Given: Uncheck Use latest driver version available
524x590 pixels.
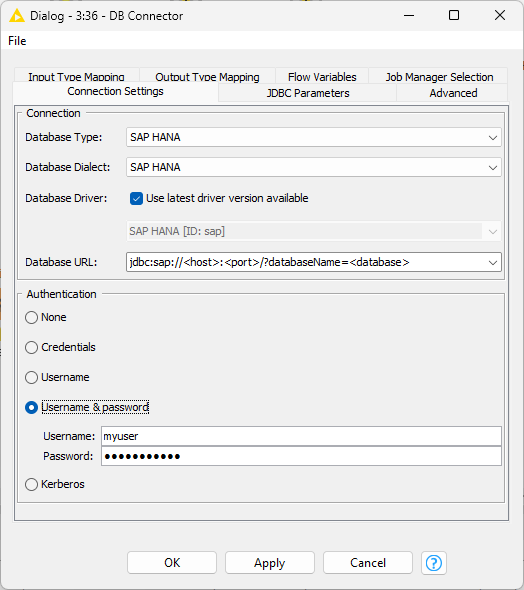Looking at the screenshot, I should point(136,198).
